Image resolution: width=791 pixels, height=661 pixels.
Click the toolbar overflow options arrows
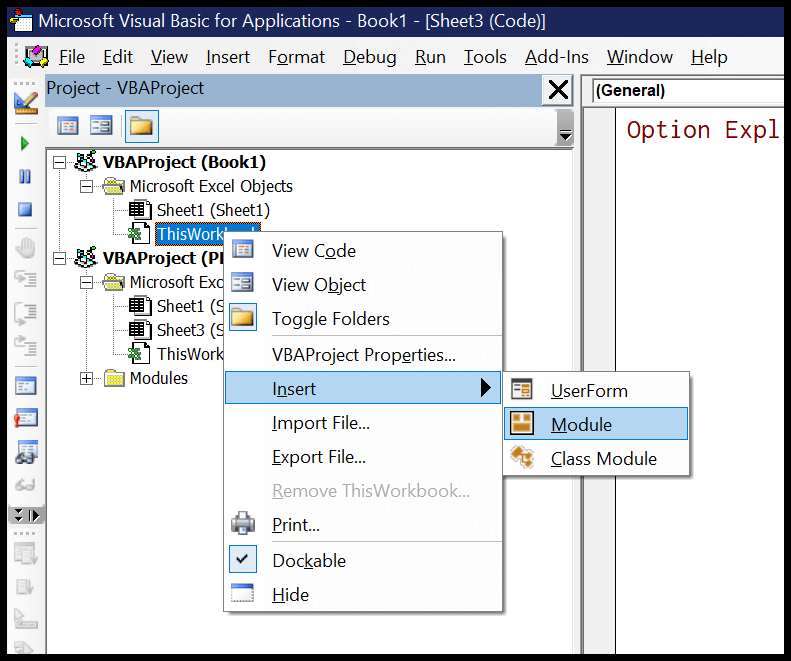26,515
